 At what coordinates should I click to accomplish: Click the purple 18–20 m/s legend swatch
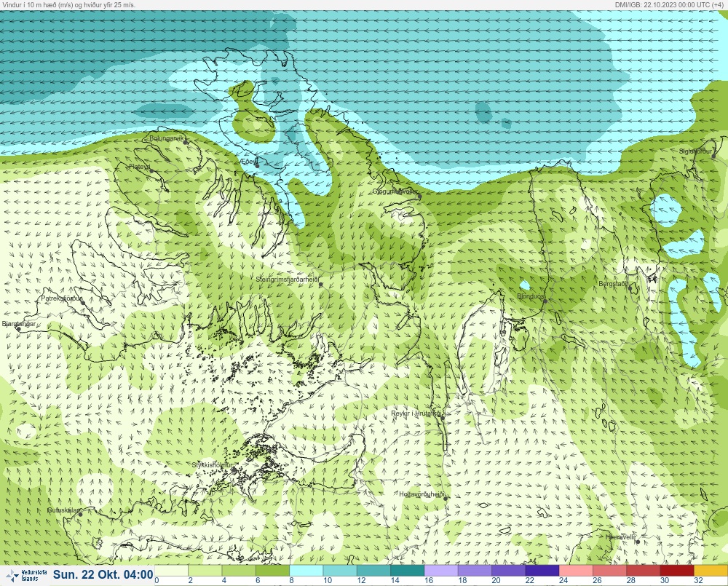(x=475, y=571)
